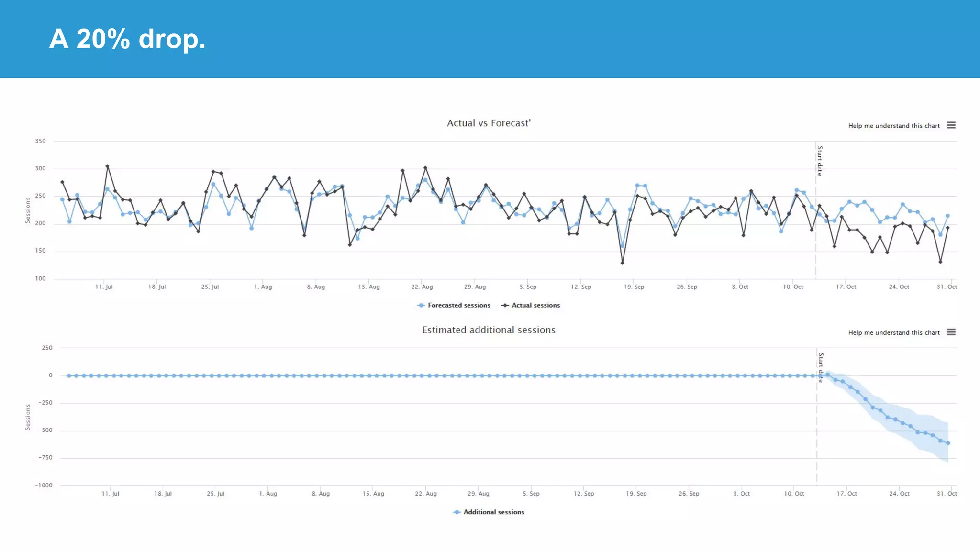
Task: Click the Forecasted sessions legend marker icon
Action: (421, 305)
